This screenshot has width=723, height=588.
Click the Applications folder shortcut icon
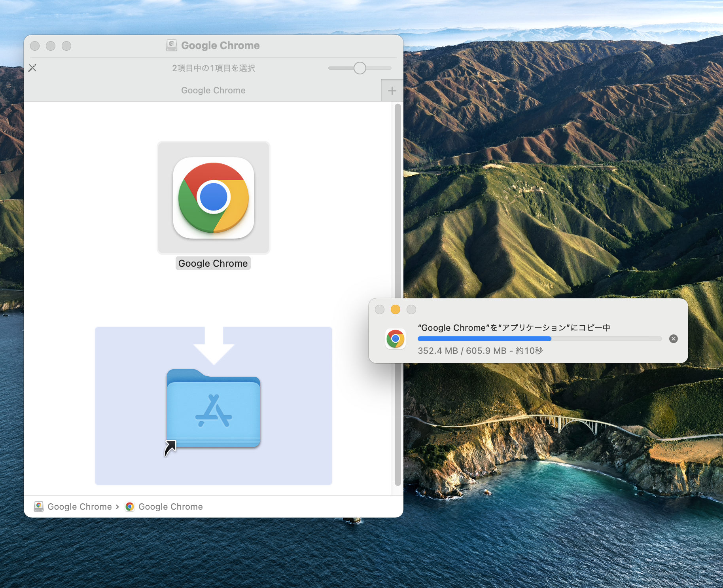[214, 410]
